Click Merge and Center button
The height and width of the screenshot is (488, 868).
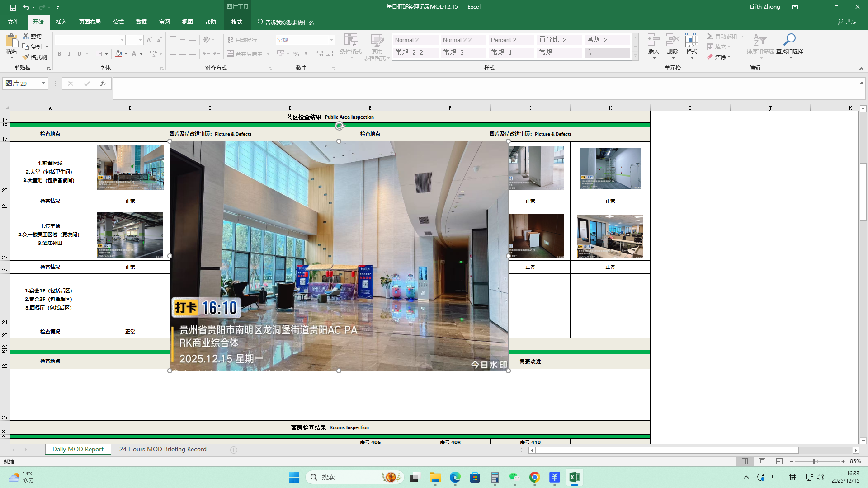[245, 54]
